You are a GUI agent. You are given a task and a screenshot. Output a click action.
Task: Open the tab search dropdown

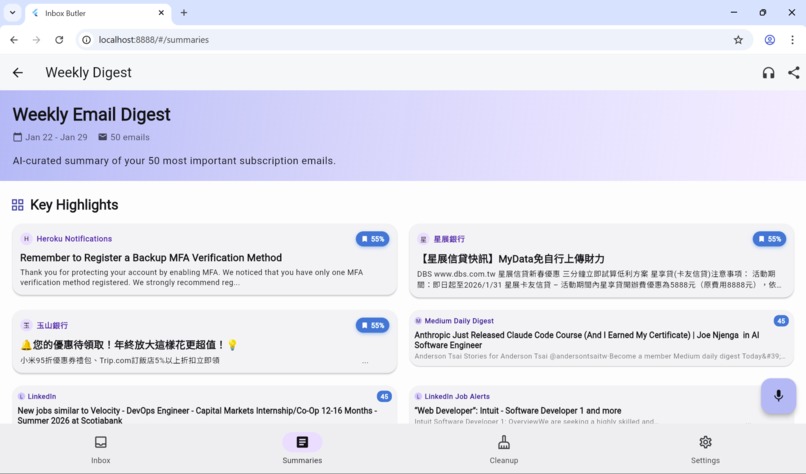[12, 12]
